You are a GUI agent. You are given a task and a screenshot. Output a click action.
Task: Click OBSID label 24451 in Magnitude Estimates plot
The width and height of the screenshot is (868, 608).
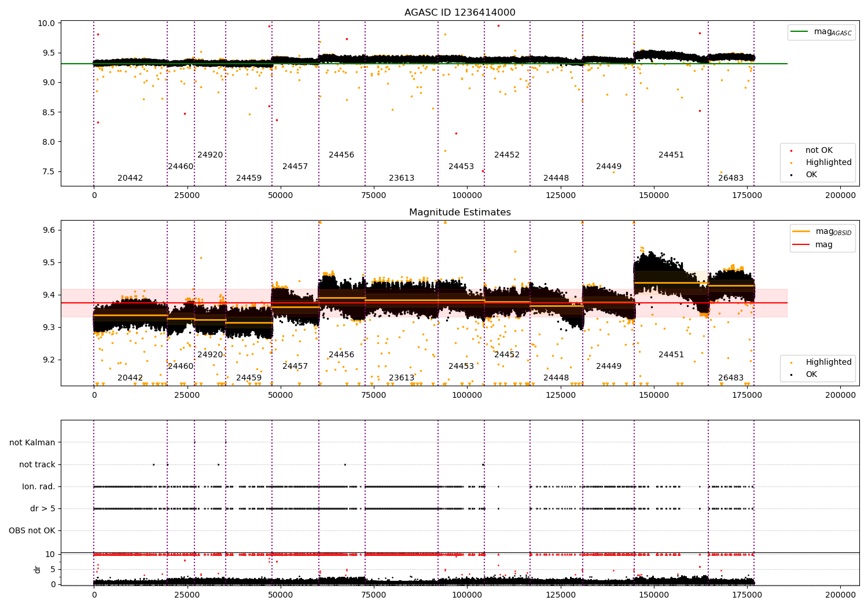[x=671, y=355]
